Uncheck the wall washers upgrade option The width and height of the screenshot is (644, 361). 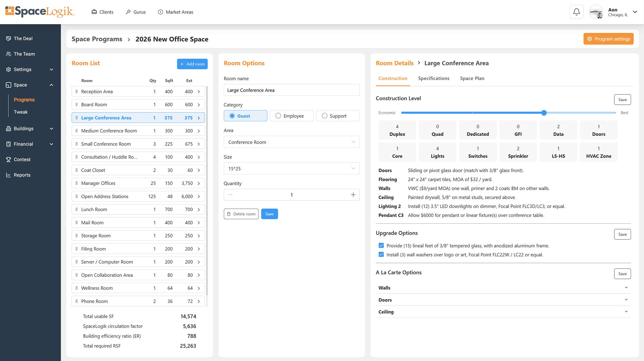click(381, 255)
